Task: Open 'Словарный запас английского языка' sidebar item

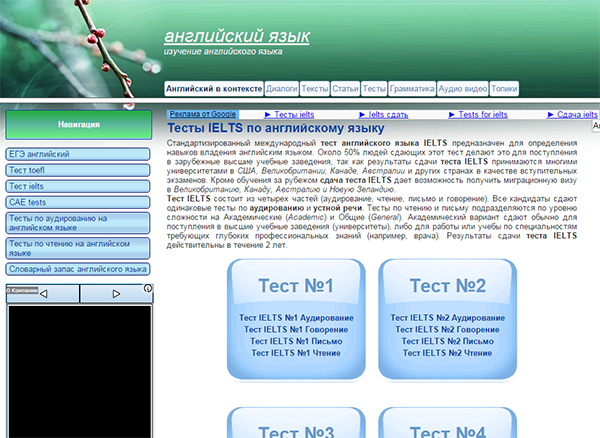Action: [78, 269]
